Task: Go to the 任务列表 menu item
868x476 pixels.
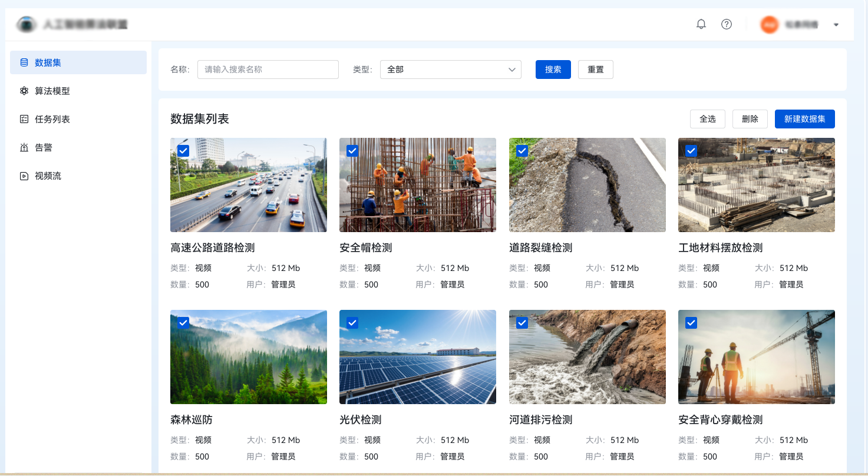Action: coord(52,119)
